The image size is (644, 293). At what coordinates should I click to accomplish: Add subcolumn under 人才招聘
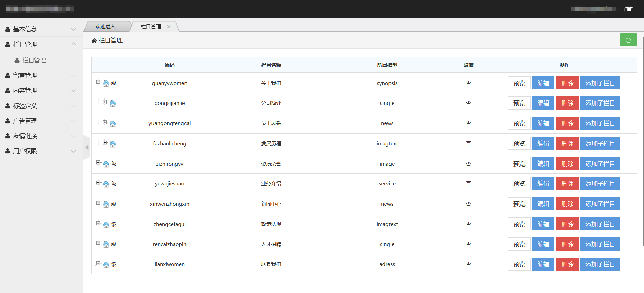tap(600, 244)
